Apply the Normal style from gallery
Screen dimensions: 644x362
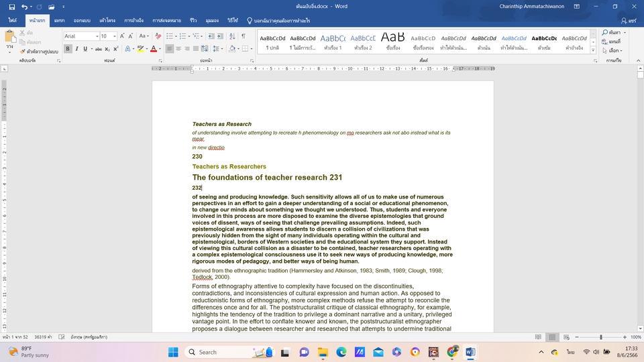(272, 42)
